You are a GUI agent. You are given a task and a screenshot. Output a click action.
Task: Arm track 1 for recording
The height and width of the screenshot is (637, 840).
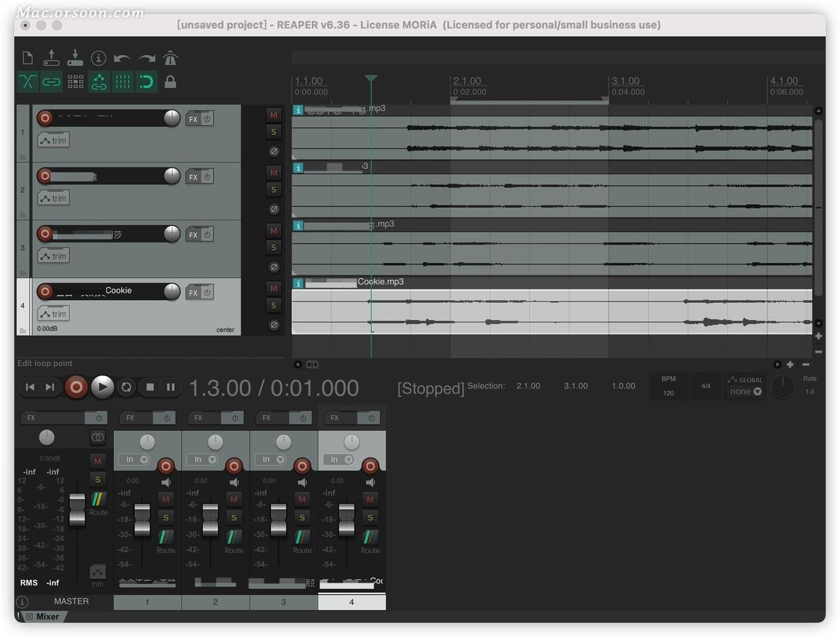tap(45, 118)
